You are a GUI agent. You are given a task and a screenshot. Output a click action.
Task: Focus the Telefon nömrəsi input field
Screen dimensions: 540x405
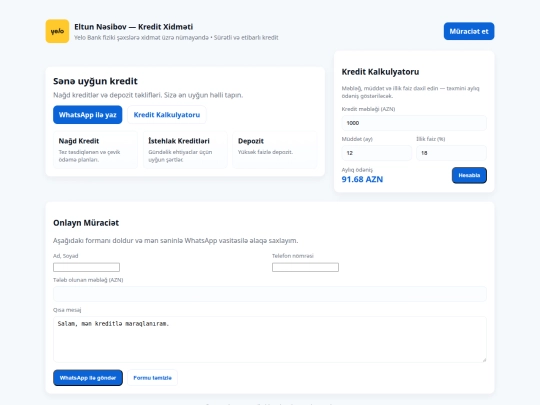click(305, 267)
